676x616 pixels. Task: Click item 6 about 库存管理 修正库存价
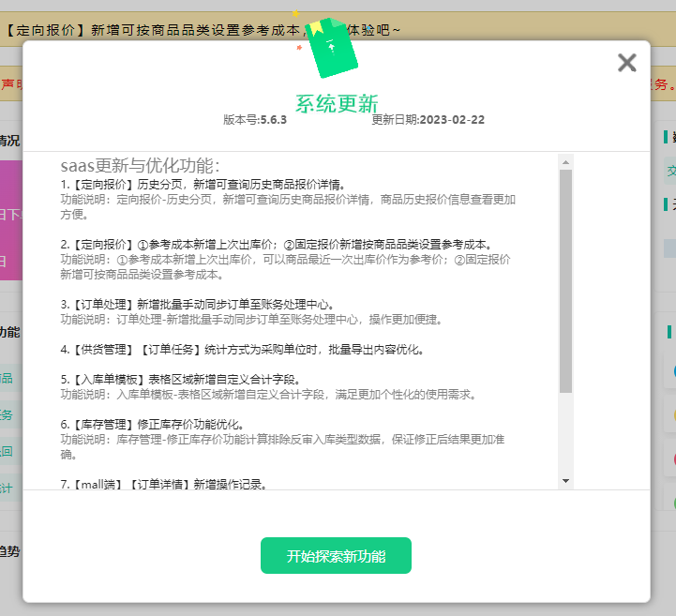[x=152, y=425]
